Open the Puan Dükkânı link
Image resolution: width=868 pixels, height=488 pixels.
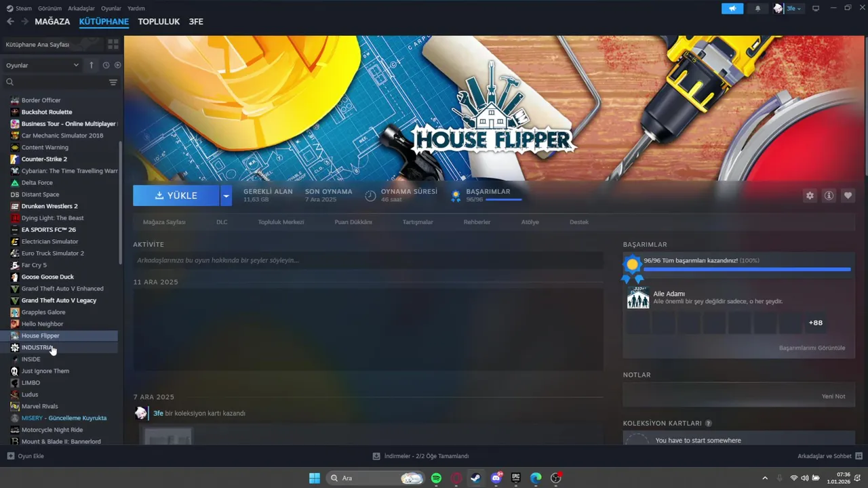point(353,222)
